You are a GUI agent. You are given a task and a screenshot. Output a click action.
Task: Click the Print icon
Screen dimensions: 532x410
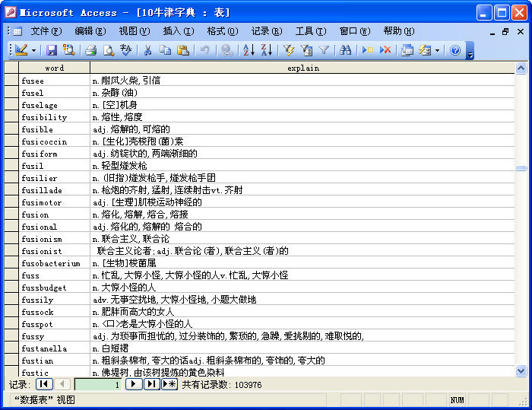pos(91,50)
